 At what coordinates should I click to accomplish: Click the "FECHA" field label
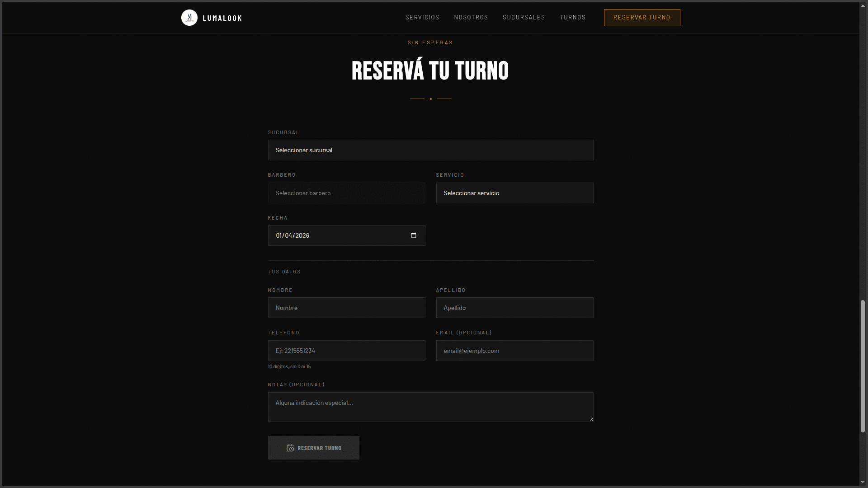(x=278, y=218)
